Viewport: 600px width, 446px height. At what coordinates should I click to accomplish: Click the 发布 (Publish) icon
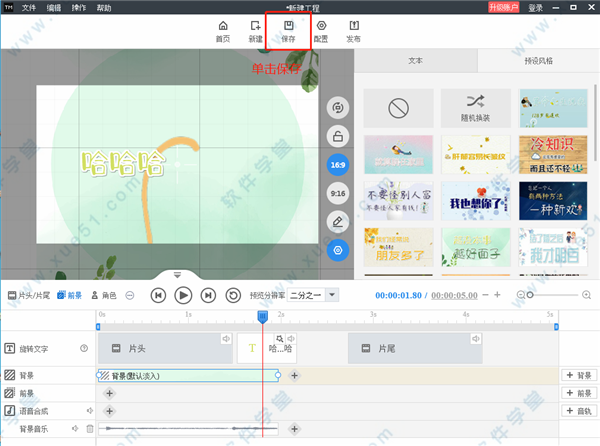coord(353,30)
